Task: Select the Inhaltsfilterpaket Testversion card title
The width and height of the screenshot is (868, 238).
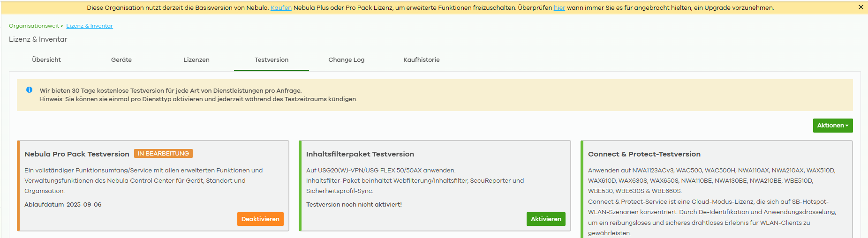Action: [x=360, y=154]
